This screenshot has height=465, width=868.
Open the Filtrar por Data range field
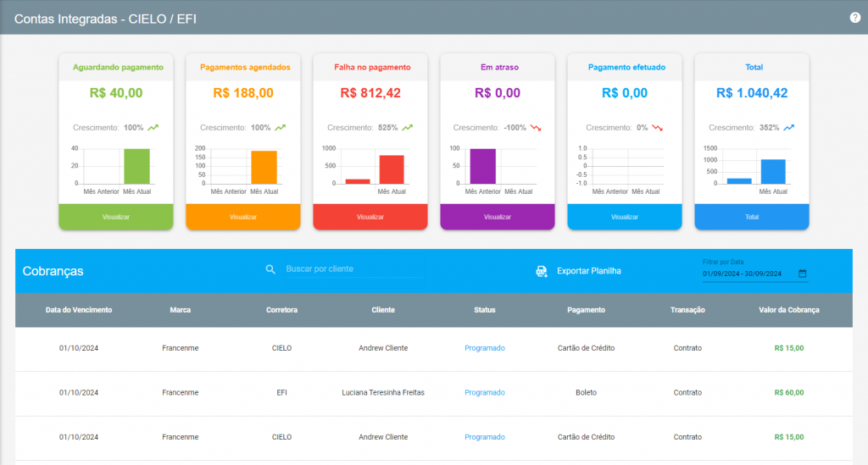[x=755, y=274]
